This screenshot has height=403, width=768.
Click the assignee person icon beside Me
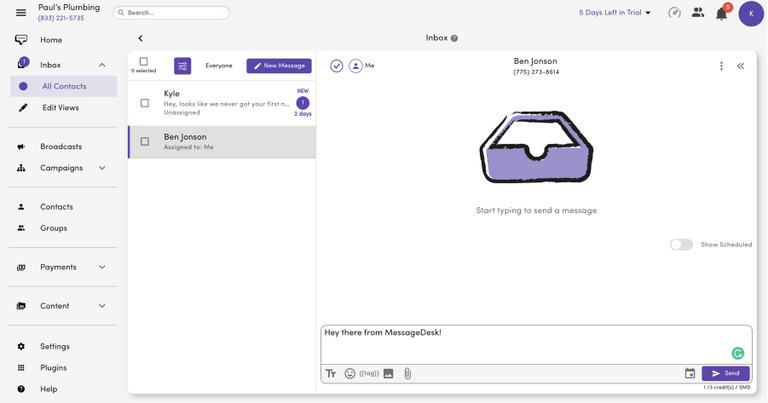(356, 66)
